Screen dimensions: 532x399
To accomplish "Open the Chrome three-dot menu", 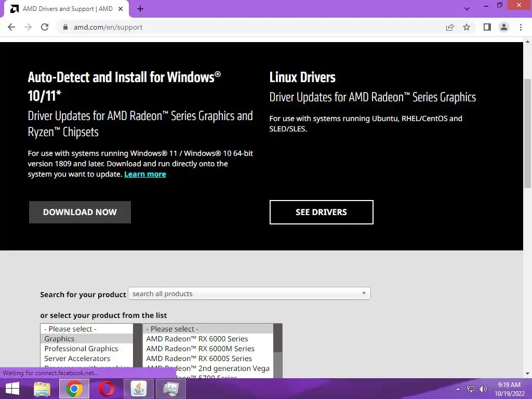I will point(521,27).
